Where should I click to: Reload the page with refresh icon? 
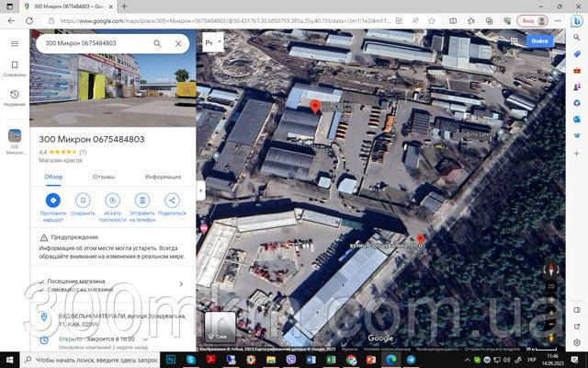(28, 21)
